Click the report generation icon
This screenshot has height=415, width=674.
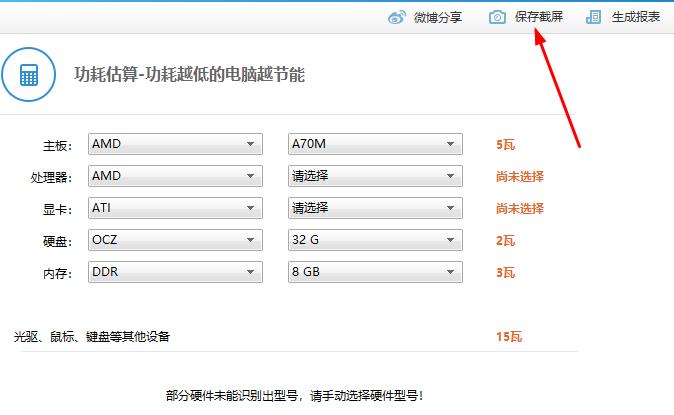pos(593,17)
